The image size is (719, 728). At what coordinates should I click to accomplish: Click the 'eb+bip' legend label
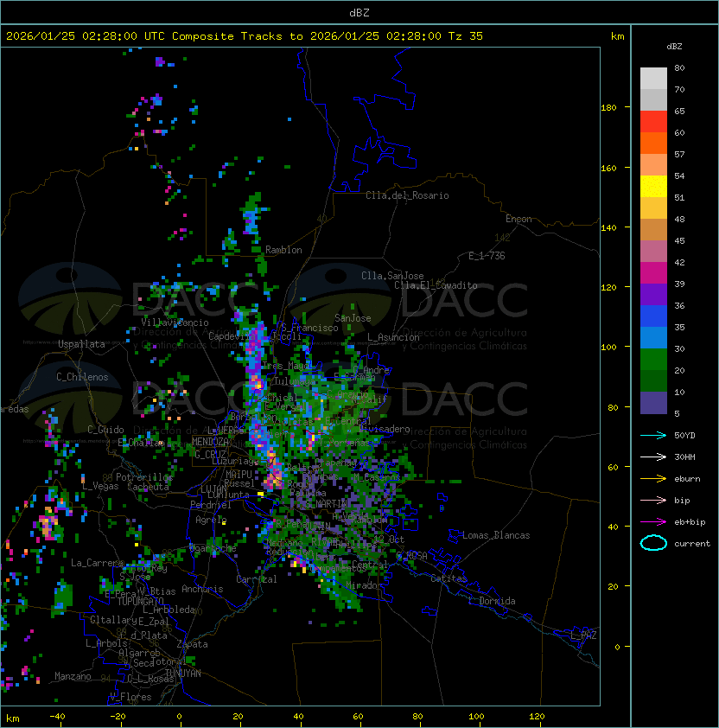pos(690,522)
